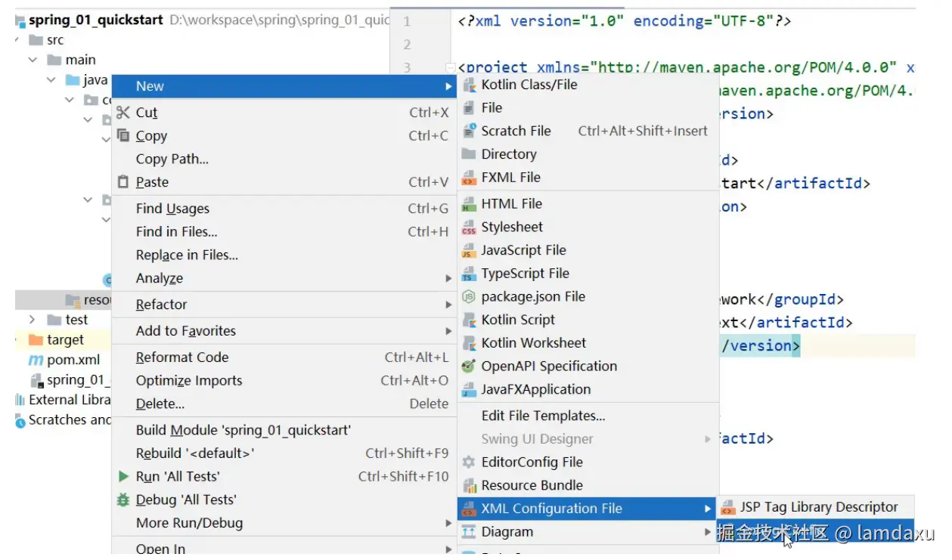952x560 pixels.
Task: Click the Diagram icon
Action: [469, 532]
